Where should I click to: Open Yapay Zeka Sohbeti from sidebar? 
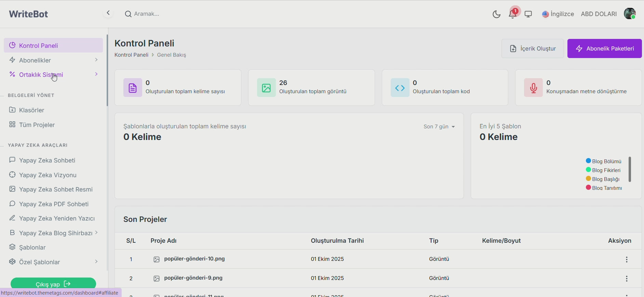tap(47, 160)
